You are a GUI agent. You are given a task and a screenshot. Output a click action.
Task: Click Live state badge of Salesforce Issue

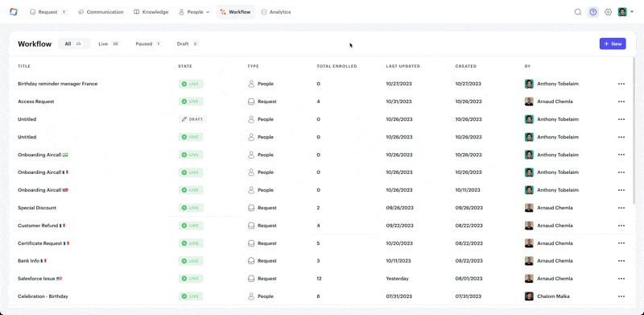click(191, 279)
